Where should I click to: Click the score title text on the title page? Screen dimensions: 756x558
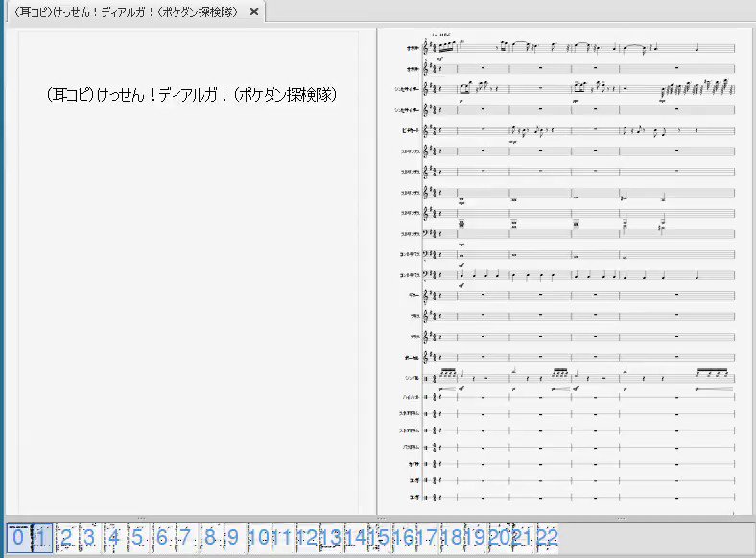192,95
